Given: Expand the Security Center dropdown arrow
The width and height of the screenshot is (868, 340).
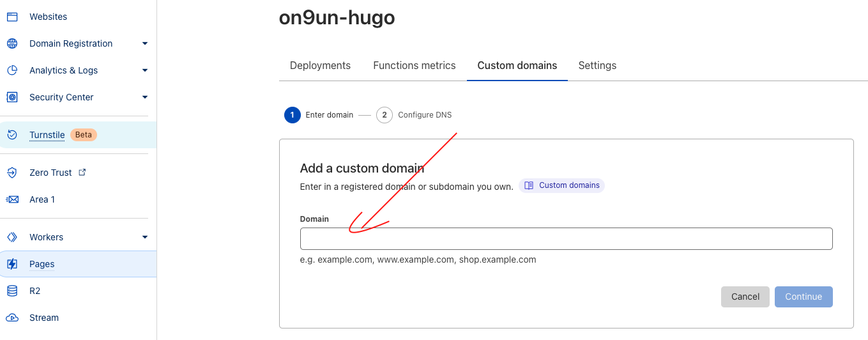Looking at the screenshot, I should point(145,97).
